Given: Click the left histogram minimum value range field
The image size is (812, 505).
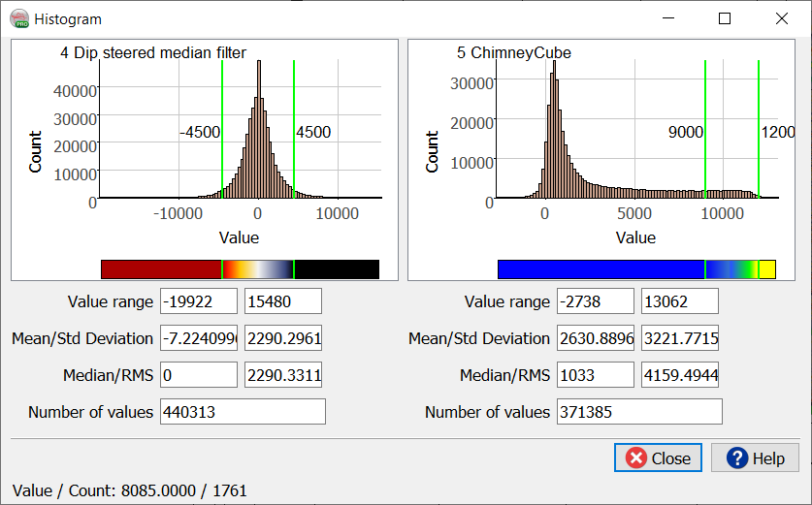Looking at the screenshot, I should click(199, 301).
